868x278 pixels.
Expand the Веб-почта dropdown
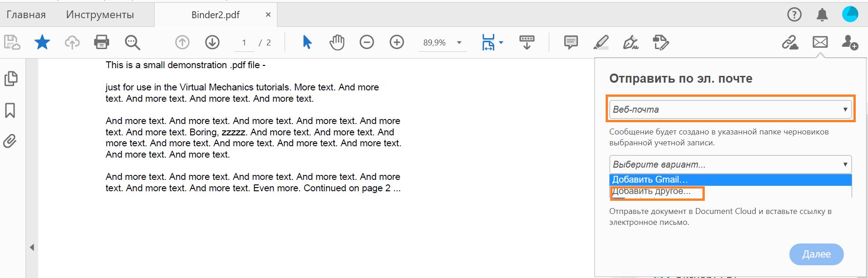730,109
